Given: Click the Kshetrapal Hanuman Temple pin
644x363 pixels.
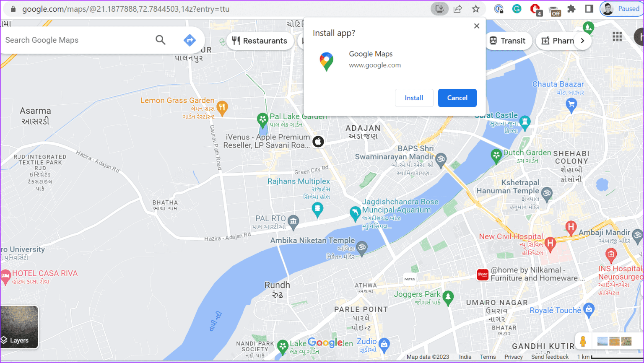Looking at the screenshot, I should click(546, 194).
